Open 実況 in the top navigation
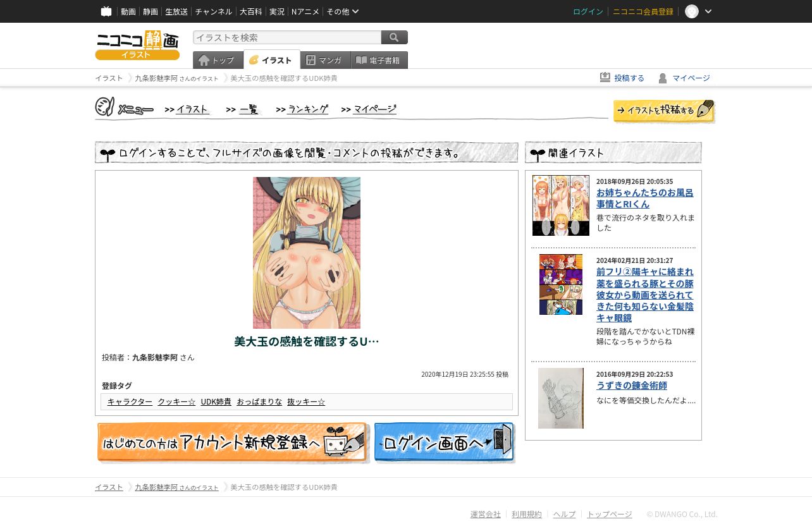This screenshot has width=812, height=531. tap(276, 11)
